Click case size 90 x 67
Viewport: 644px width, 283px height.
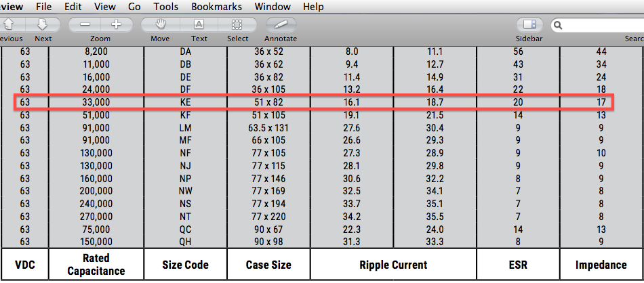(268, 229)
